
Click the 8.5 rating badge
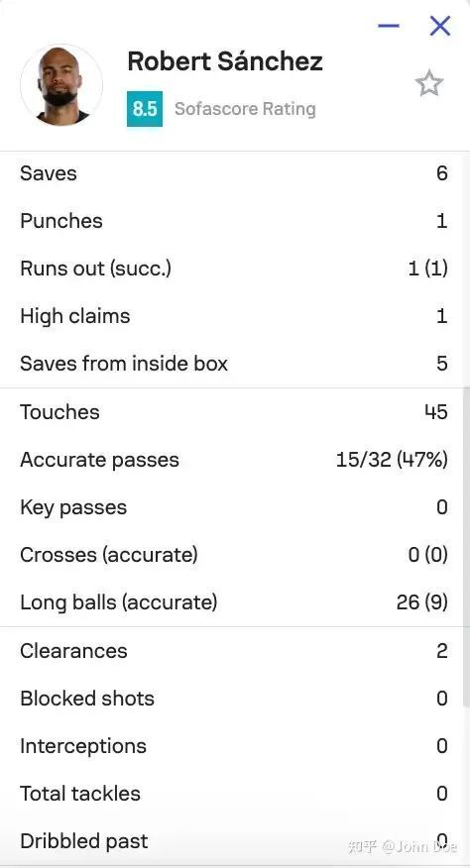pyautogui.click(x=145, y=109)
